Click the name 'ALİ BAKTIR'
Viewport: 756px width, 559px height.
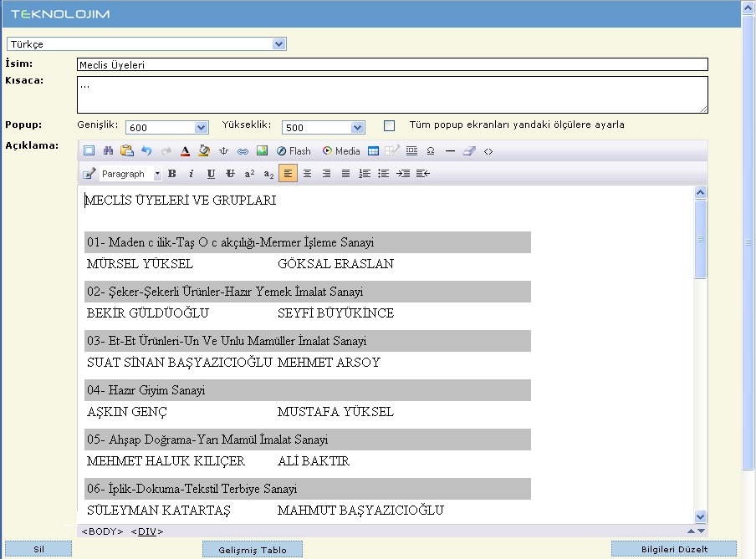(314, 460)
